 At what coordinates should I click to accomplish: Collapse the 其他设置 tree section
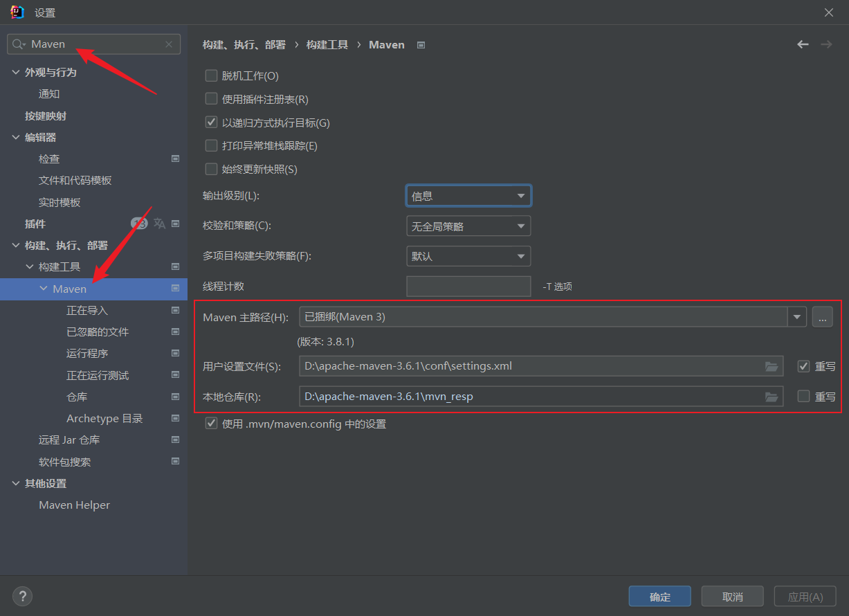tap(16, 483)
